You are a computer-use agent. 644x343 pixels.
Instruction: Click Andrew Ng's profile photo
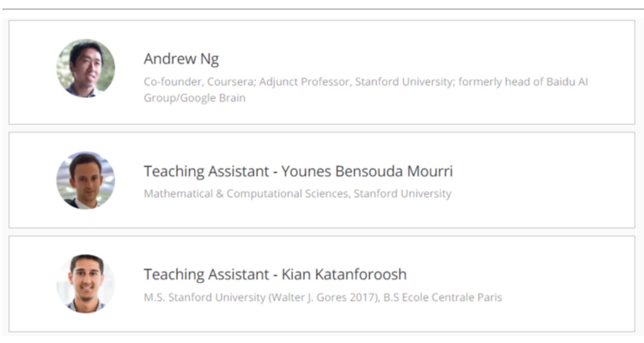(x=85, y=68)
